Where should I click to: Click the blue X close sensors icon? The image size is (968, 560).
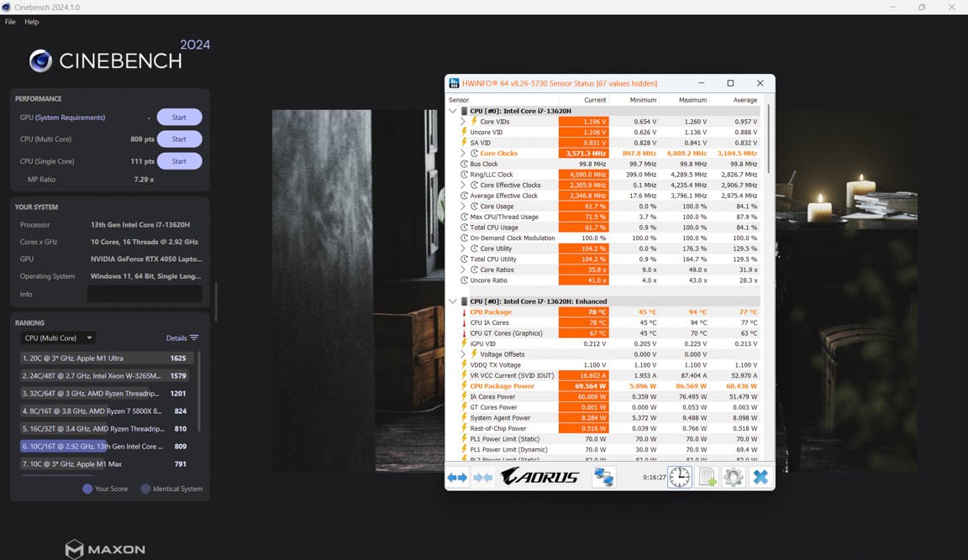[x=760, y=477]
